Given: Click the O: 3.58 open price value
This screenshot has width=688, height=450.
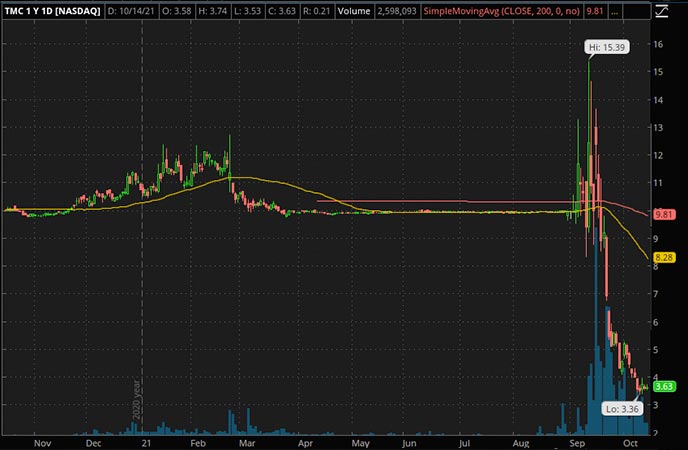Looking at the screenshot, I should (x=176, y=11).
